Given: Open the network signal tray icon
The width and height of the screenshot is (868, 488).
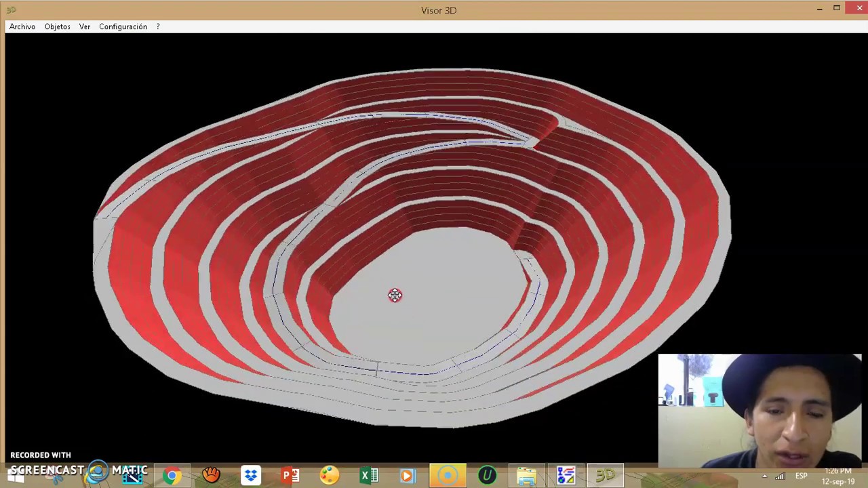Looking at the screenshot, I should click(780, 476).
